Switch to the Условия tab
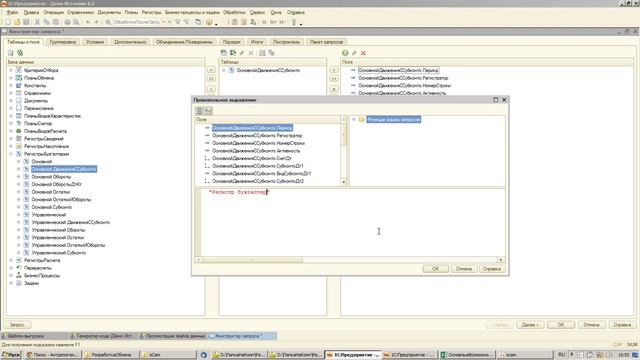 tap(95, 42)
